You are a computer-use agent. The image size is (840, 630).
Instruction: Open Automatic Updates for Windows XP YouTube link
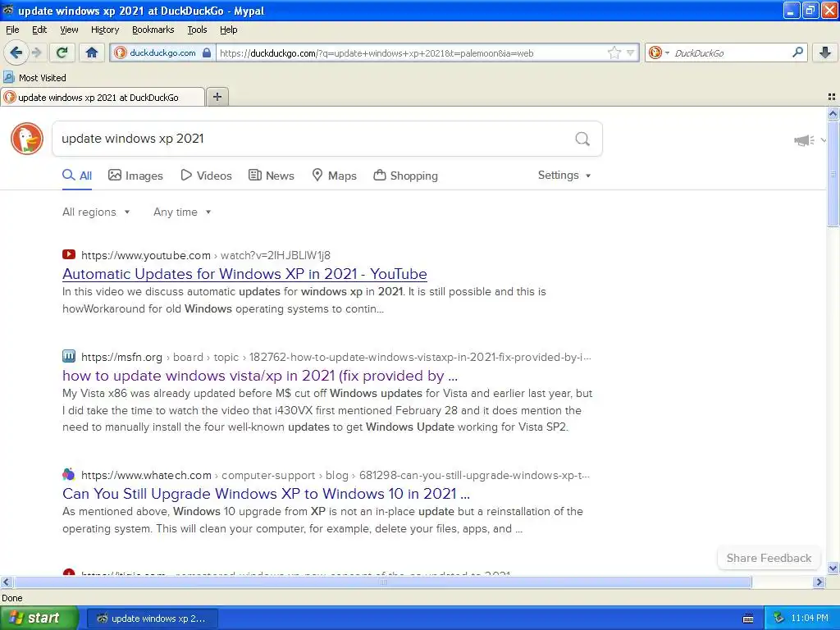244,274
